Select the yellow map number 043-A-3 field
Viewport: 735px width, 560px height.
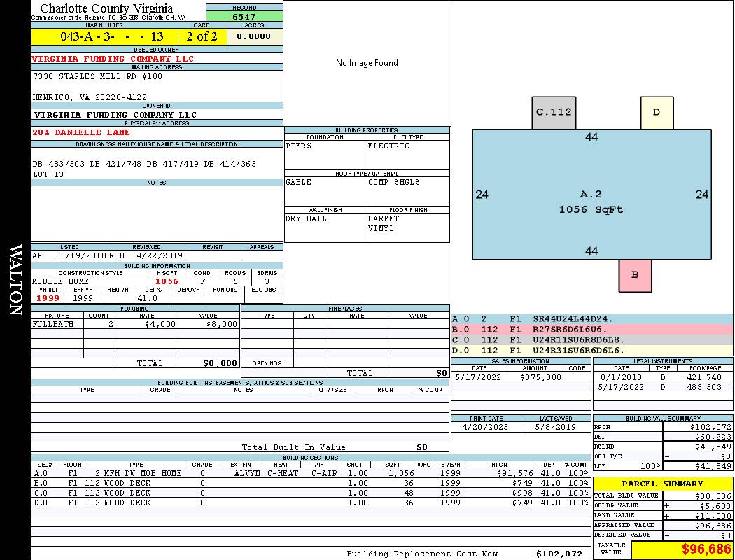click(104, 36)
